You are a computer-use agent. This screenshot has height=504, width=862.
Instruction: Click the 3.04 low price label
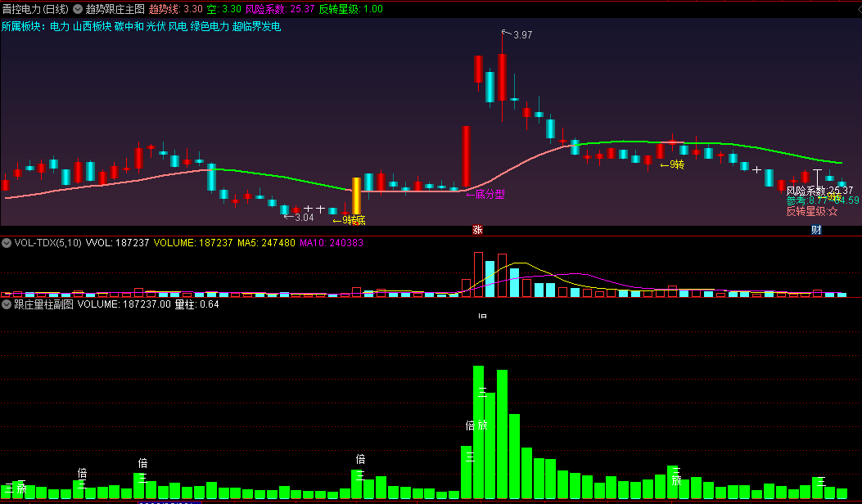click(x=304, y=217)
